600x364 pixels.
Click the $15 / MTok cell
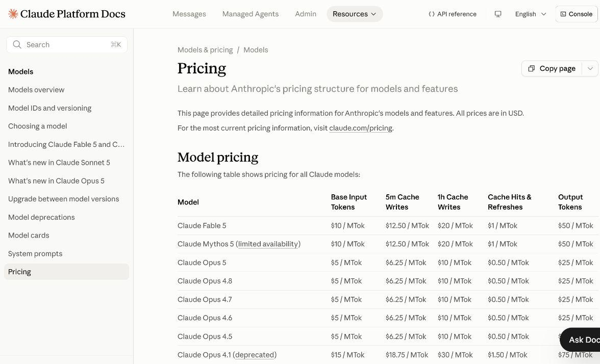(348, 355)
